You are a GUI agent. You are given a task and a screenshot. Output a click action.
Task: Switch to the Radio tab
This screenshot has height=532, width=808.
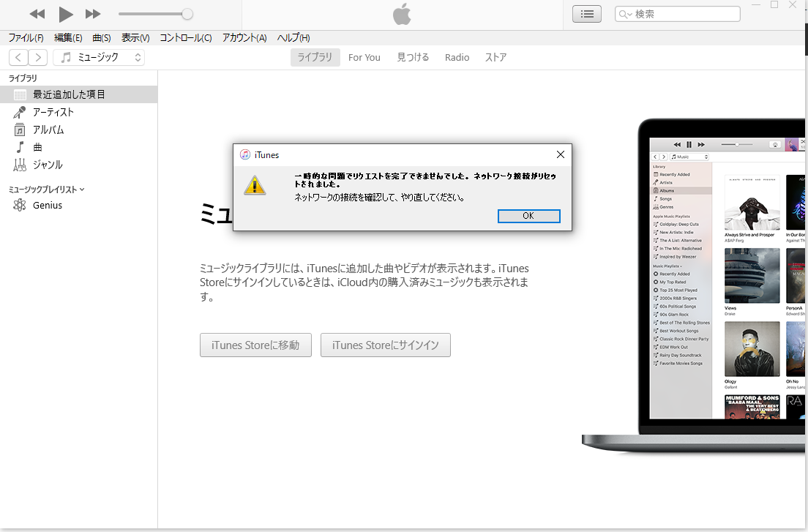457,57
